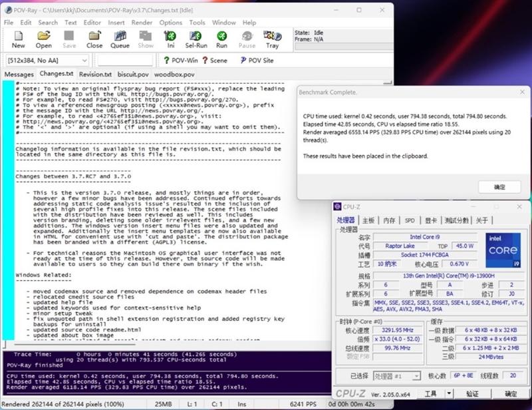Click the 13th Gen Intel Core i9-13900H text
The width and height of the screenshot is (532, 410).
(448, 276)
